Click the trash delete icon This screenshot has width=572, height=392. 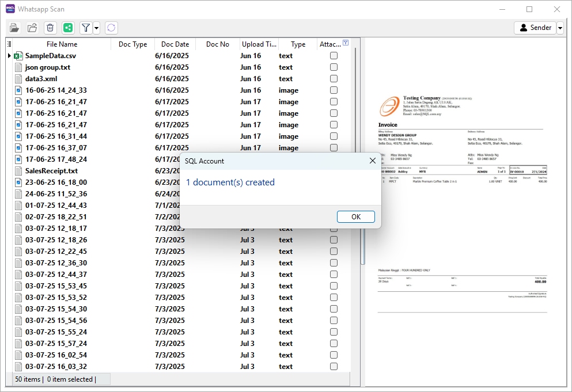tap(50, 28)
